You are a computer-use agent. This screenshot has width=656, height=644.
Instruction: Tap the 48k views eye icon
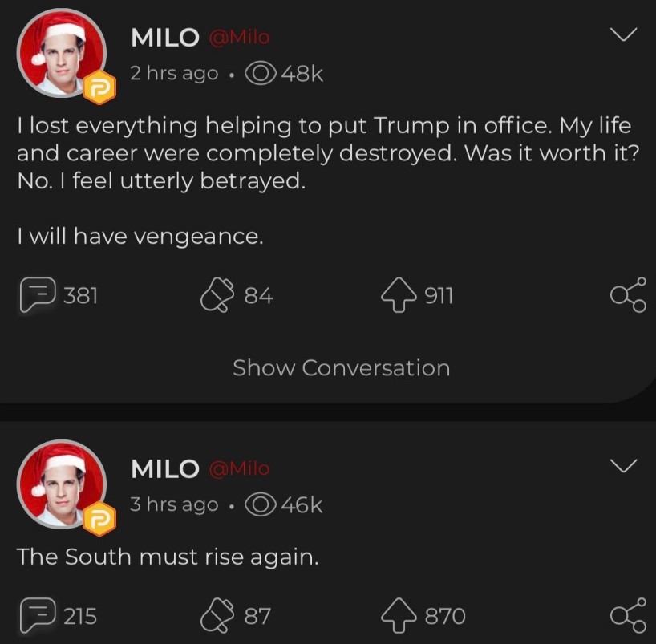(x=261, y=74)
